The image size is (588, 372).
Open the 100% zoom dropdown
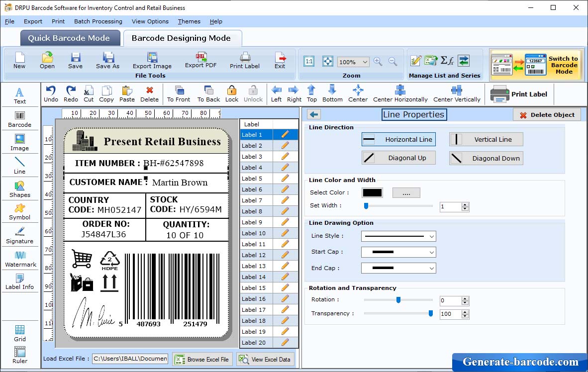tap(353, 62)
